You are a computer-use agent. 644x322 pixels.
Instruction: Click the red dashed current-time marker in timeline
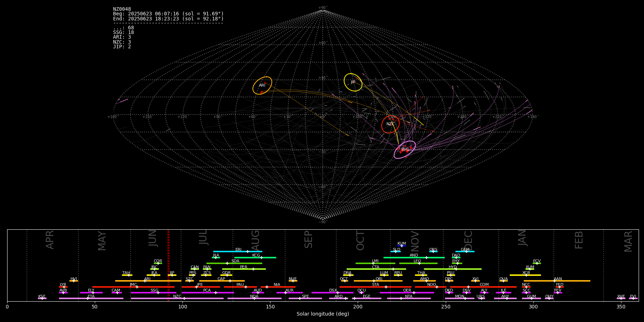(169, 265)
